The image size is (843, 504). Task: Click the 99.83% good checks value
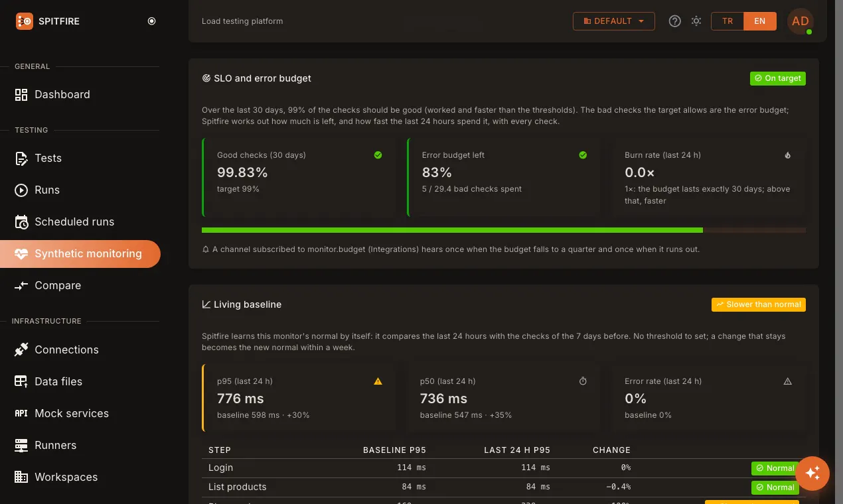242,172
